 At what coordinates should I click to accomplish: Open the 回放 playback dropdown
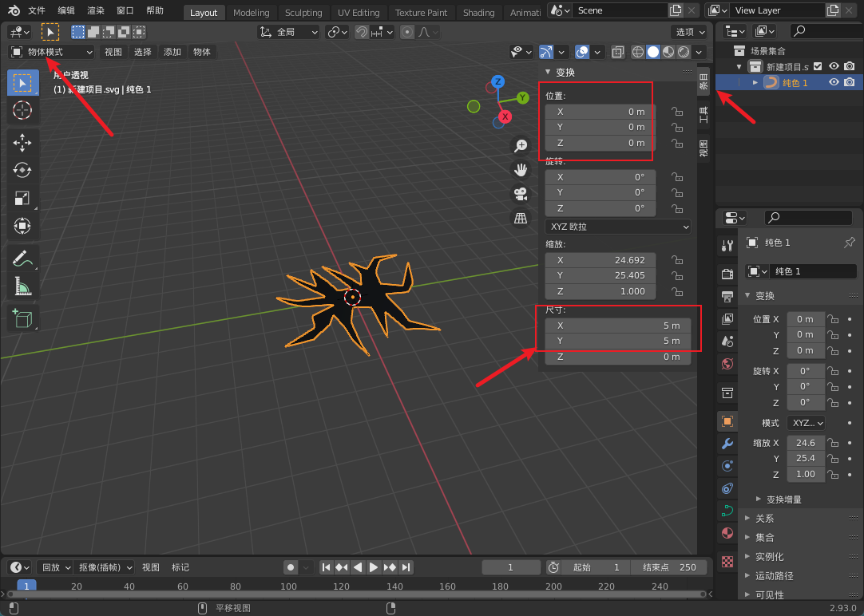[54, 567]
